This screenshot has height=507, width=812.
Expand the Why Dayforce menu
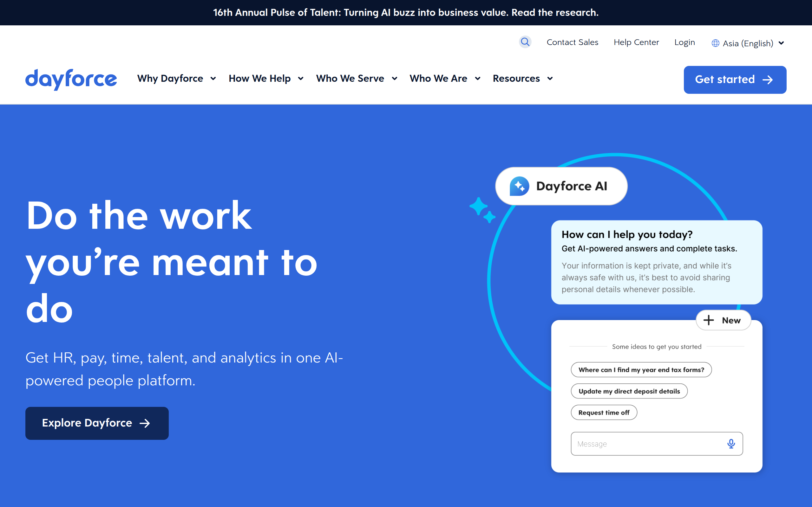(176, 79)
